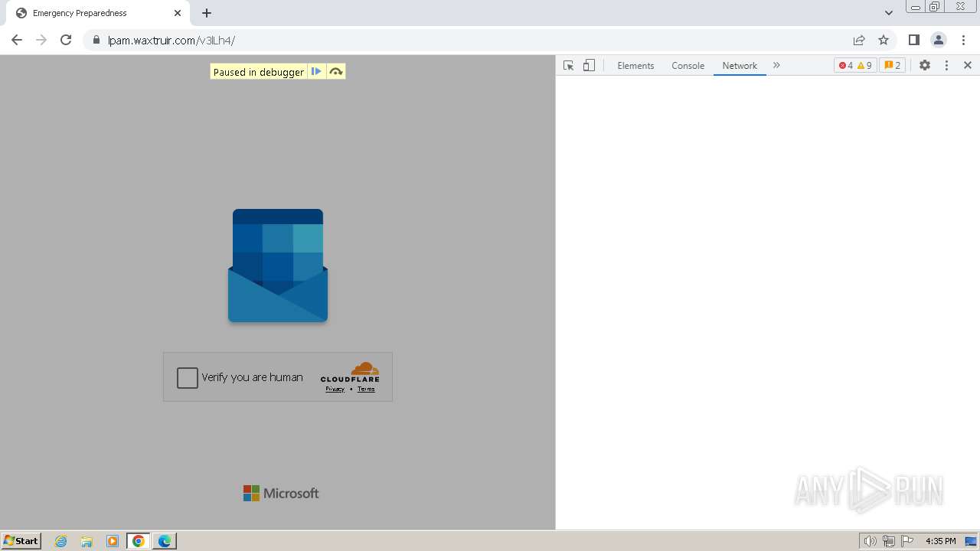Toggle device toolbar in DevTools
980x551 pixels.
pos(589,66)
